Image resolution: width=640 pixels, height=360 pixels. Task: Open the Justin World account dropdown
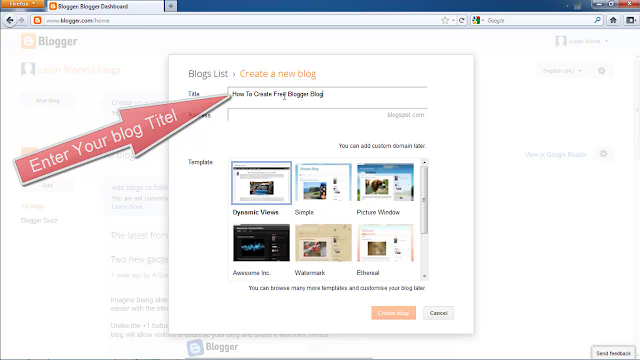607,41
